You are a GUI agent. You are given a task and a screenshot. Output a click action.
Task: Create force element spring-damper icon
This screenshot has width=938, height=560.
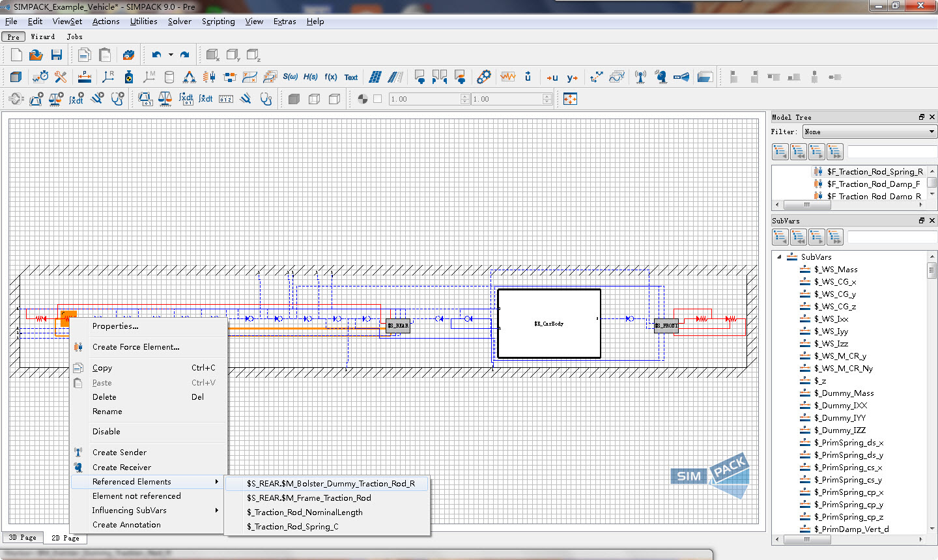209,77
